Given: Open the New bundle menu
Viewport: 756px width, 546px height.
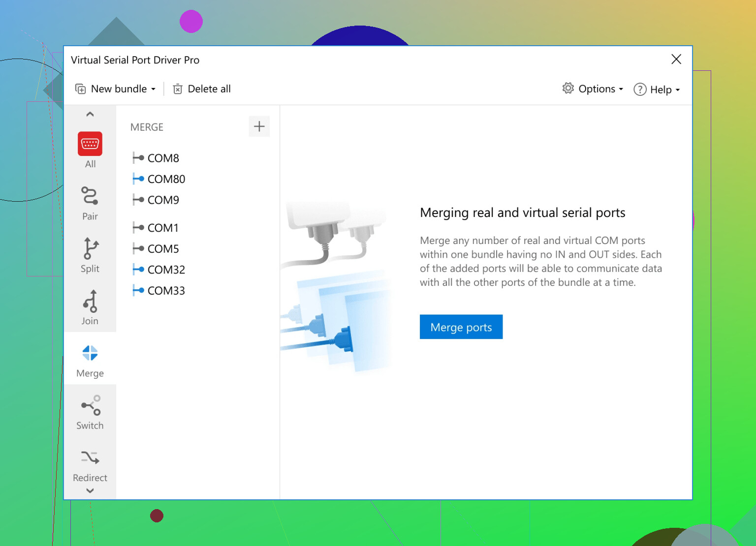Looking at the screenshot, I should [116, 89].
